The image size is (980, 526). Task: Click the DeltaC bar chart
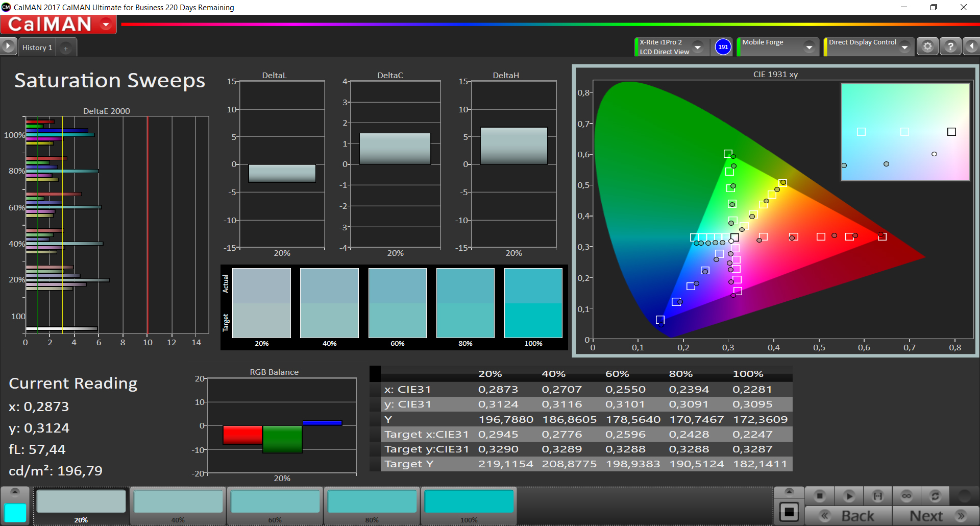[x=395, y=149]
